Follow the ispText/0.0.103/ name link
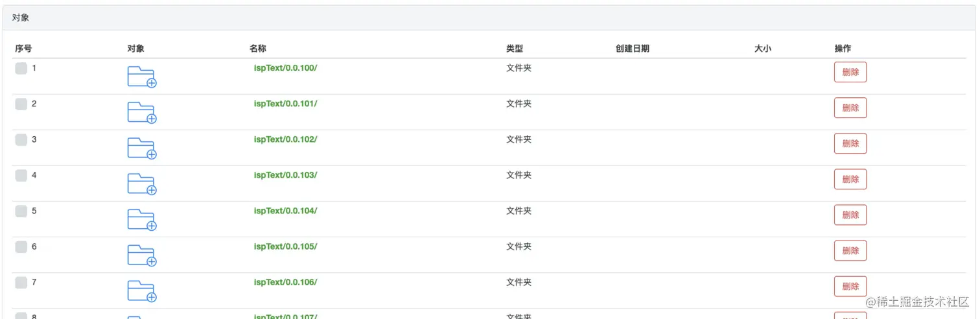Screen dimensions: 980x319 click(285, 175)
